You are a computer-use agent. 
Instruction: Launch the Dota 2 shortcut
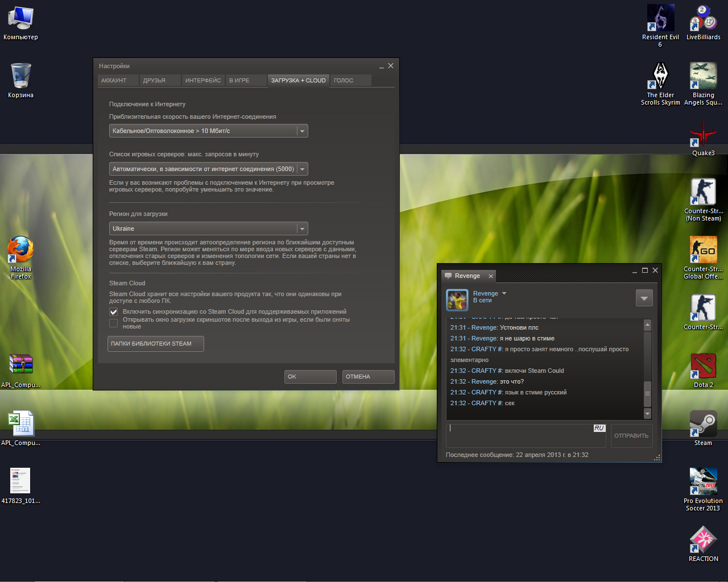pos(704,370)
